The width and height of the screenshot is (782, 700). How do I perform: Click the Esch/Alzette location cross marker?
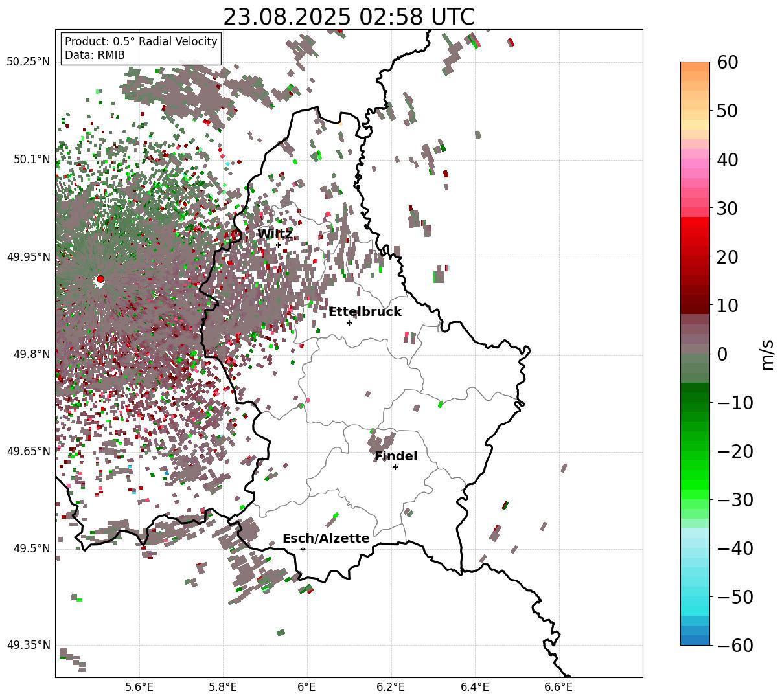coord(303,549)
